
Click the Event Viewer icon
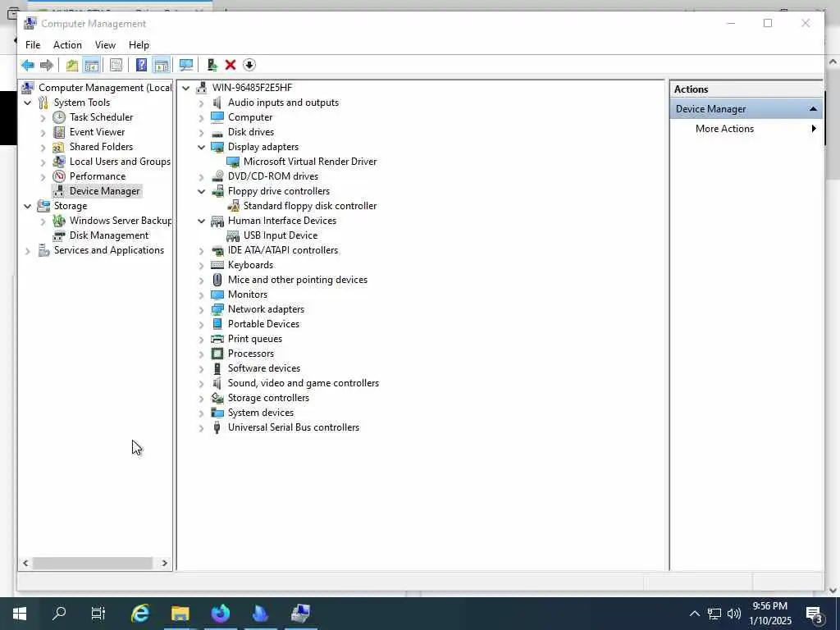tap(59, 132)
